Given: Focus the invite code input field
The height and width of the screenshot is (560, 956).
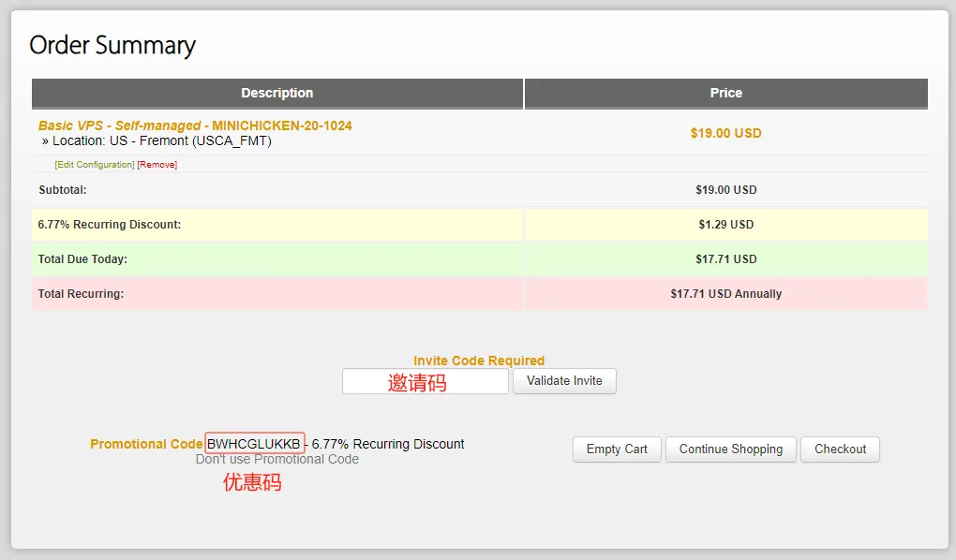Looking at the screenshot, I should 425,381.
